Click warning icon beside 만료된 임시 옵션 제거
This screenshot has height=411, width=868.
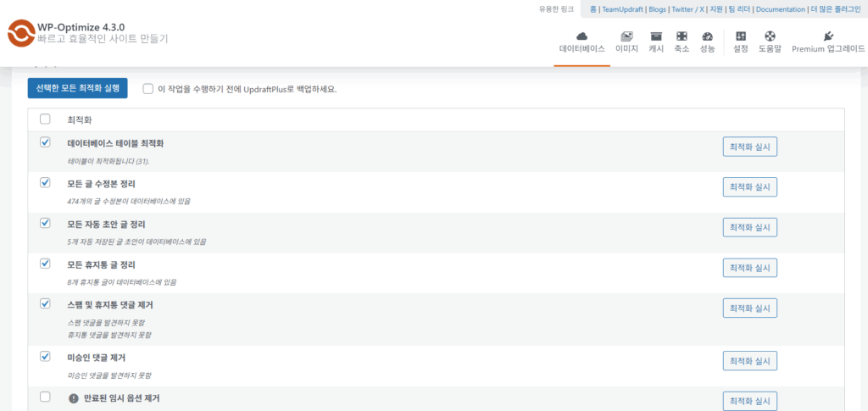(x=73, y=398)
